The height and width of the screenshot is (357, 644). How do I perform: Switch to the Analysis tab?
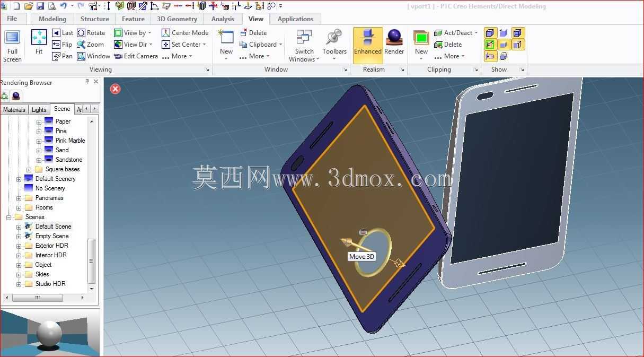point(223,19)
